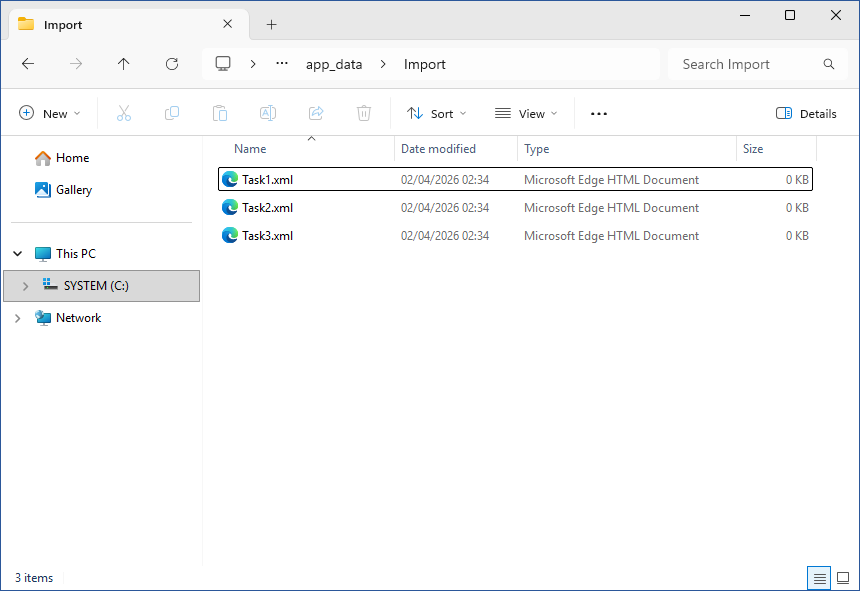Open the Sort dropdown menu
Viewport: 860px width, 591px height.
436,114
